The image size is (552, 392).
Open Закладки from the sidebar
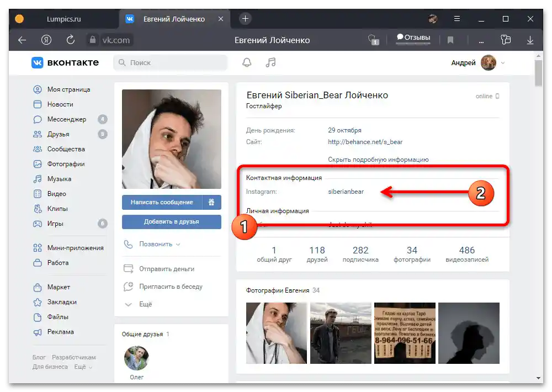(62, 302)
